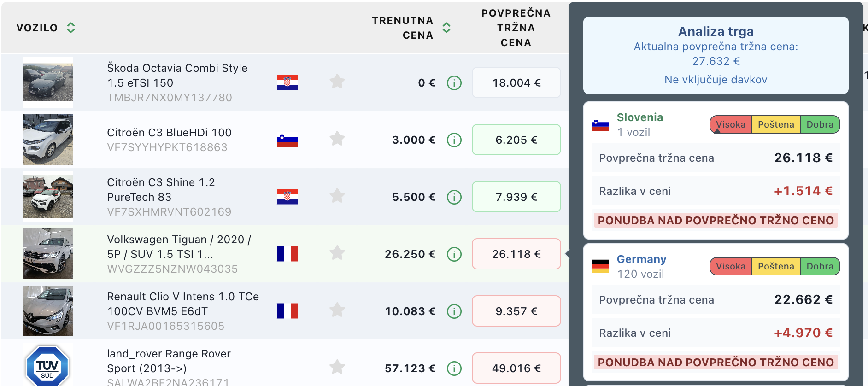Click info icon for Škoda Octavia price
Screen dimensions: 868x386
click(x=454, y=83)
